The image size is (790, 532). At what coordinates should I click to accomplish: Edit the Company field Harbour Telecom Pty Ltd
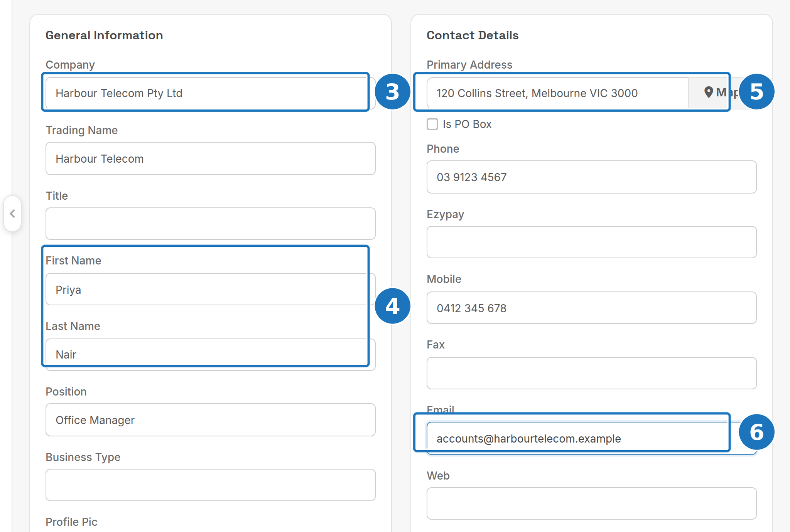pyautogui.click(x=211, y=93)
